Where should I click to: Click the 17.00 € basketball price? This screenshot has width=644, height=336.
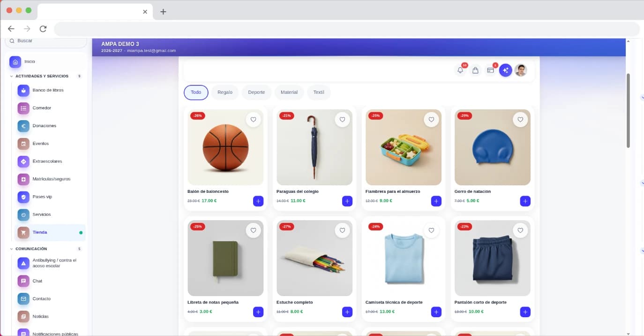click(x=209, y=201)
